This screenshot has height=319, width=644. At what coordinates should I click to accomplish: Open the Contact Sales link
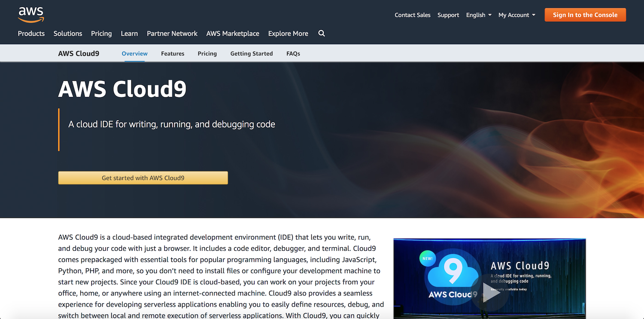(x=413, y=15)
